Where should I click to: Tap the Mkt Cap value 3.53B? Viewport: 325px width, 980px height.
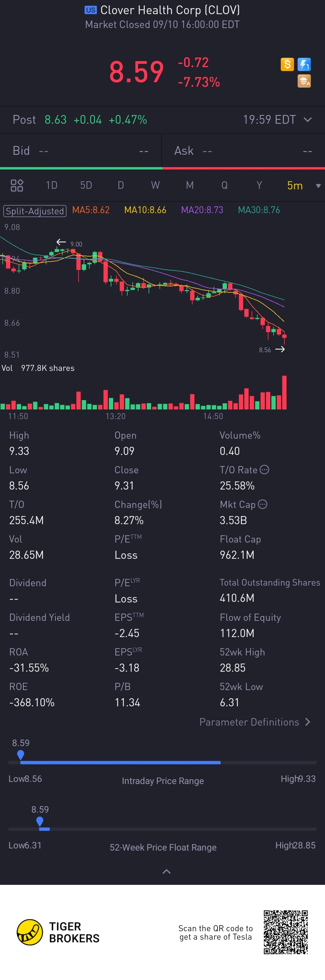[x=234, y=520]
